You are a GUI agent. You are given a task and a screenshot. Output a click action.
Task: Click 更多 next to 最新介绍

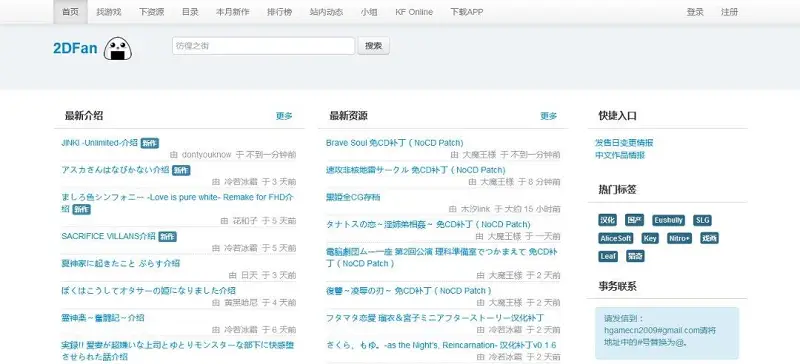click(x=284, y=116)
